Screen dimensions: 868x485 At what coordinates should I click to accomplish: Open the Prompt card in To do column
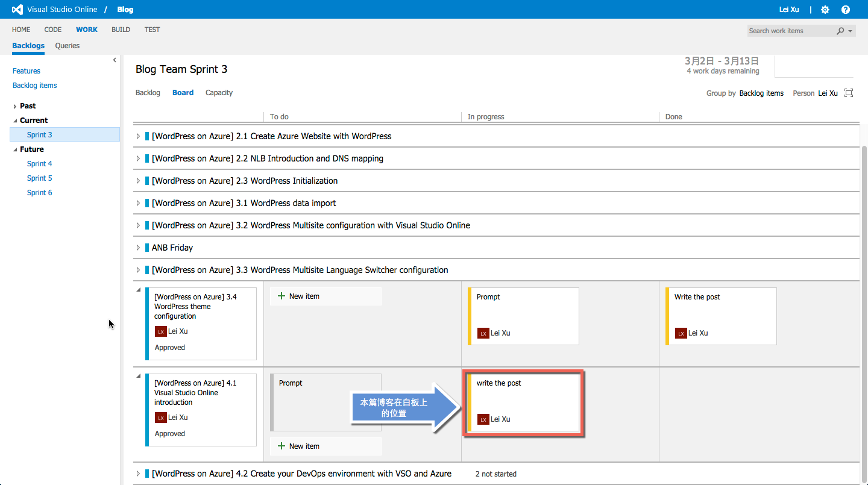tap(325, 402)
